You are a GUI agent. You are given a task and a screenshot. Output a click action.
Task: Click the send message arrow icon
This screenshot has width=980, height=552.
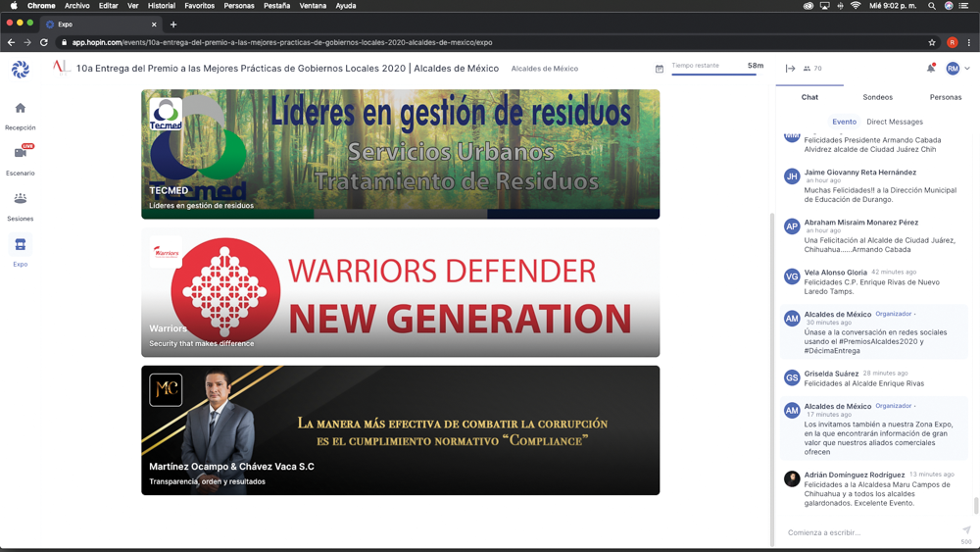pyautogui.click(x=966, y=530)
